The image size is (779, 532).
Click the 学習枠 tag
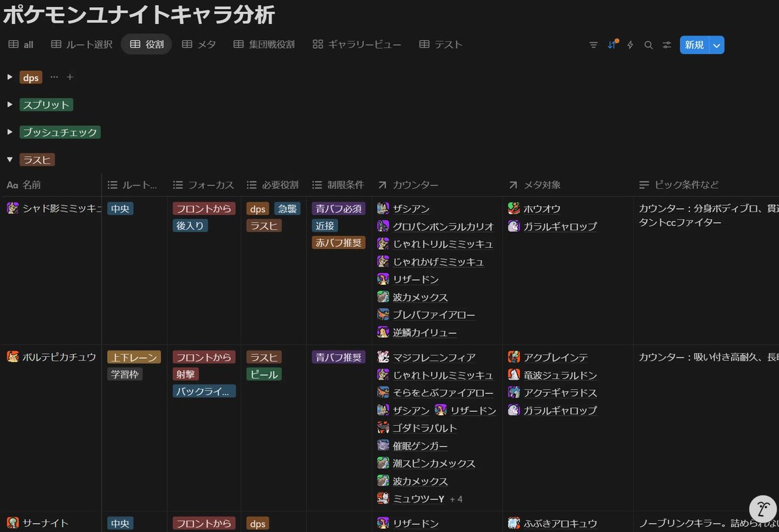tap(125, 374)
